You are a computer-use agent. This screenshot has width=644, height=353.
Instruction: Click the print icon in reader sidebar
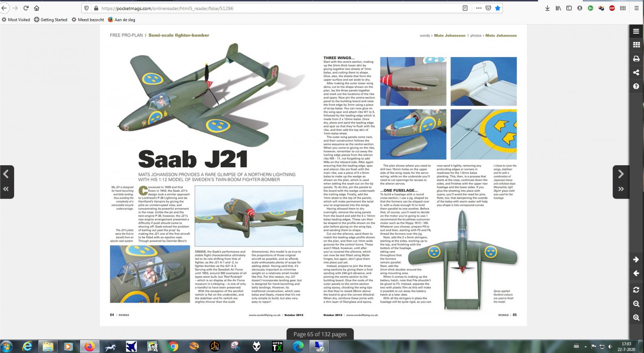[636, 59]
